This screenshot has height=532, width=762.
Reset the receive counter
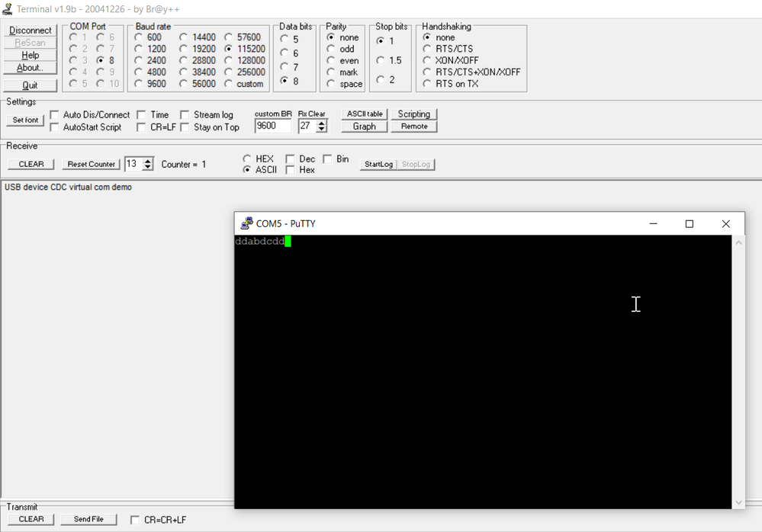90,164
